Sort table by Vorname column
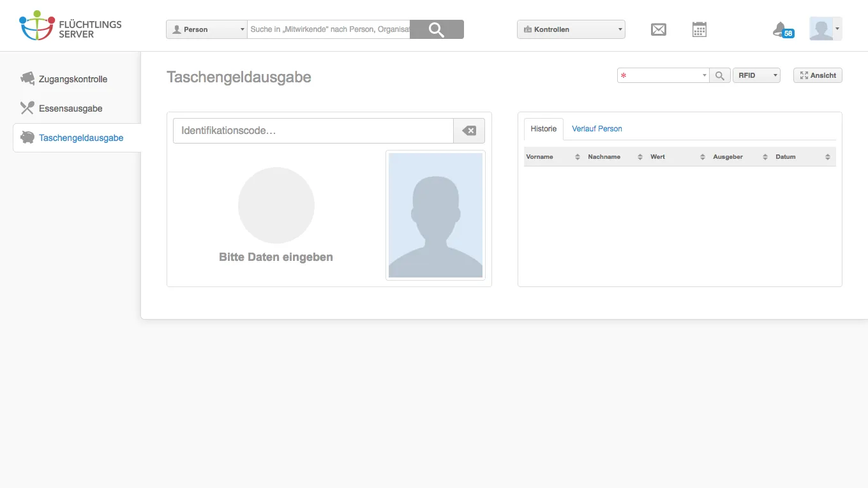868x488 pixels. [x=553, y=157]
